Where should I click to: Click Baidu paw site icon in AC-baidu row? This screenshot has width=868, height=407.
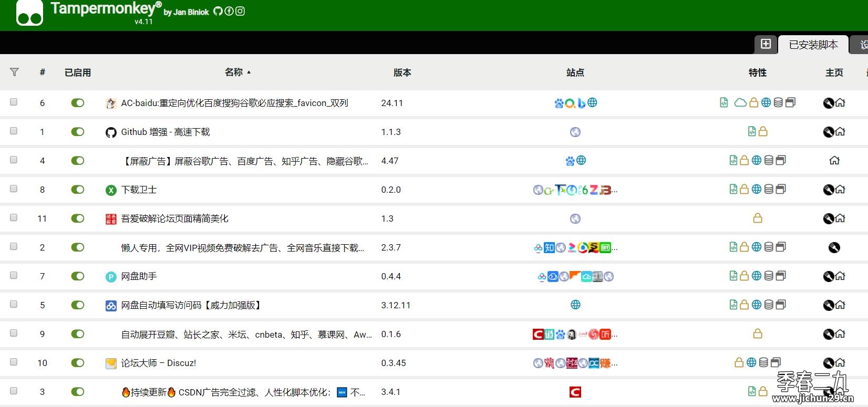[x=559, y=103]
